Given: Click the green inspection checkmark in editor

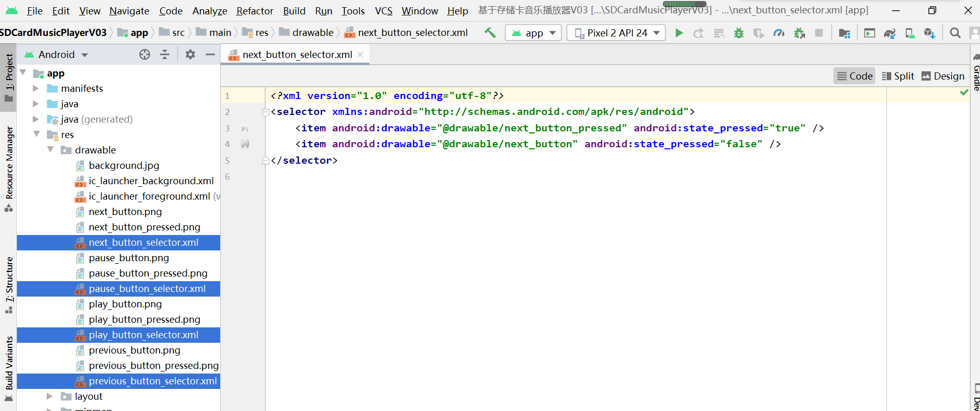Looking at the screenshot, I should [x=964, y=92].
